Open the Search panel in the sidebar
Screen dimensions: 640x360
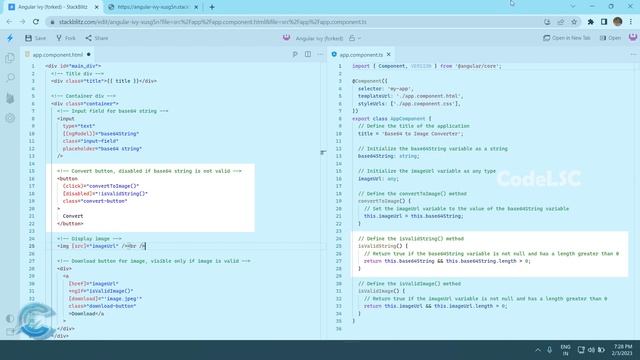10,78
